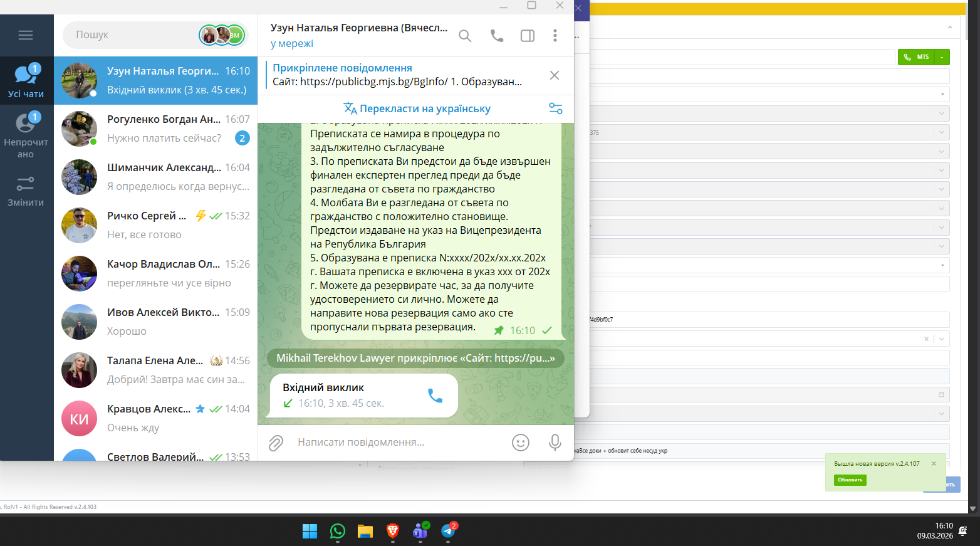Click the green MTS call button
The height and width of the screenshot is (546, 980).
[917, 57]
